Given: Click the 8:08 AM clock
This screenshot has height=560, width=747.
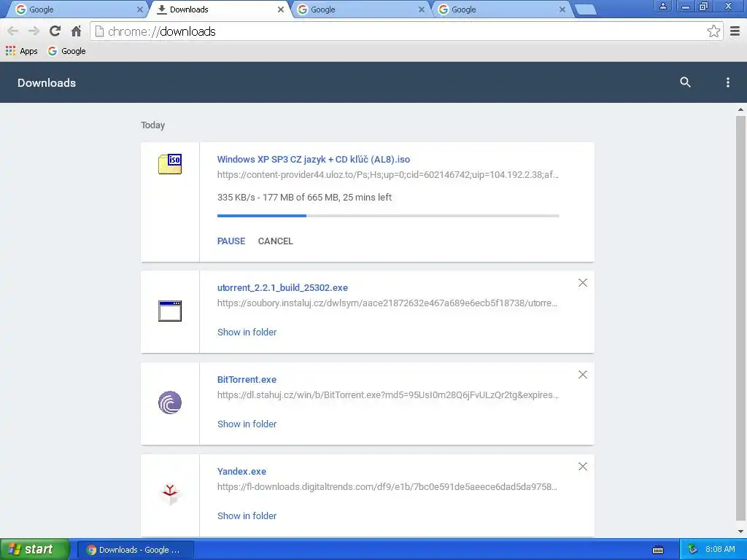Looking at the screenshot, I should [x=720, y=550].
